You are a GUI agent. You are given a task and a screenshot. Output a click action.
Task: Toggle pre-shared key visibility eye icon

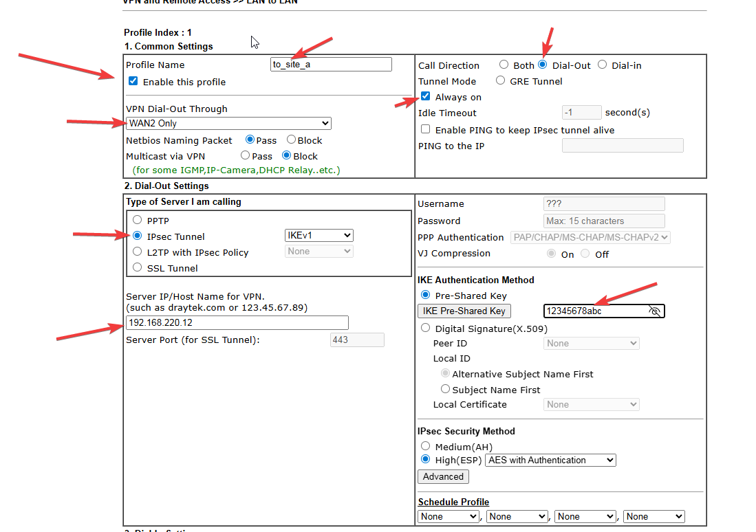654,311
